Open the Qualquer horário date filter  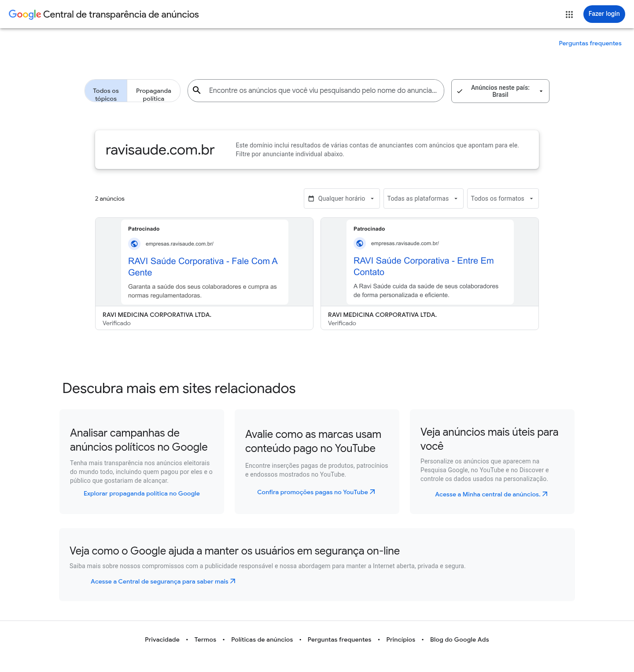[x=342, y=198]
